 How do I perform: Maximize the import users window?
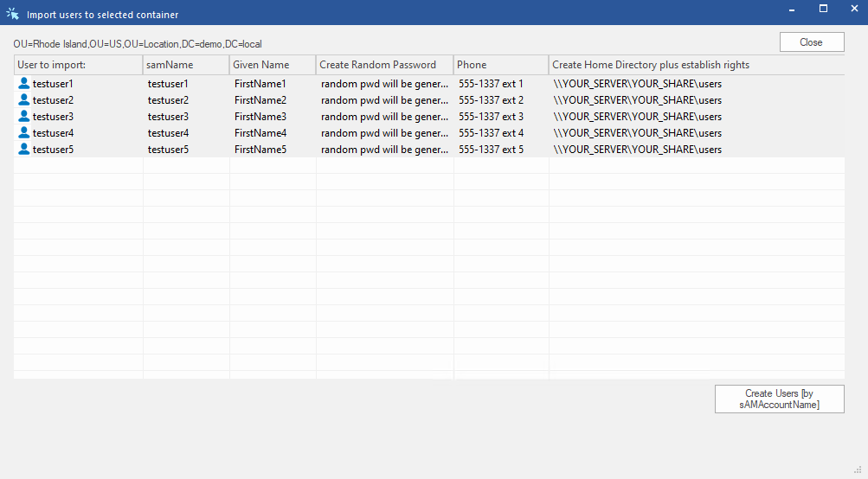[823, 9]
